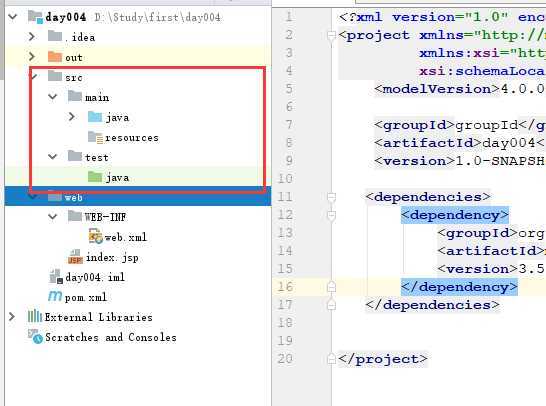Click the web.xml file icon
The height and width of the screenshot is (406, 546).
click(x=95, y=236)
